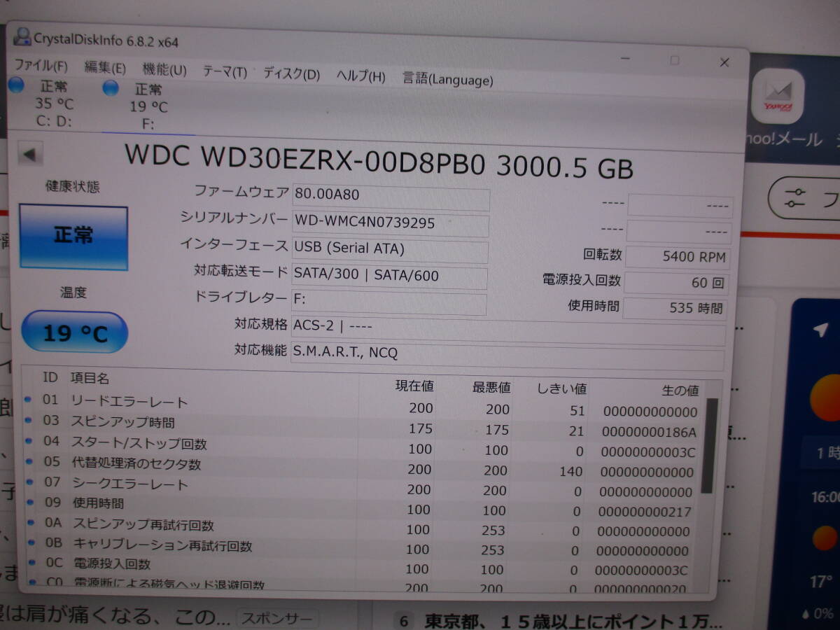The image size is (840, 630).
Task: Click the 対応規格 field ACS-2
Action: coord(508,329)
